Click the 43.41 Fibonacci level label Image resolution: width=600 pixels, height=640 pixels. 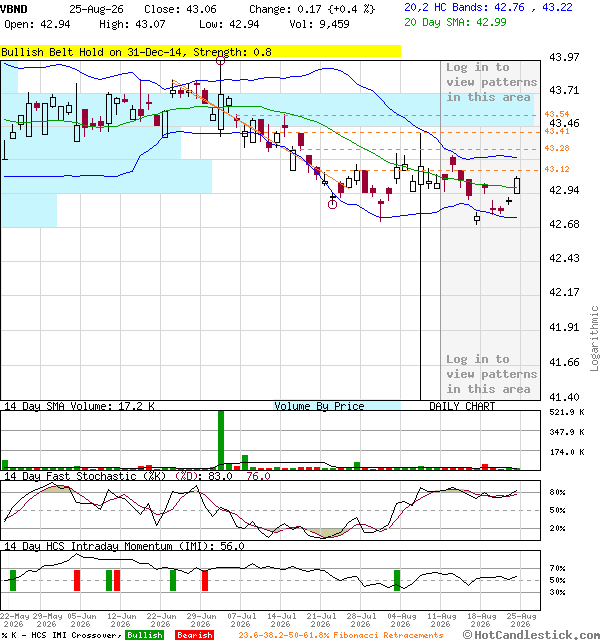click(x=557, y=131)
